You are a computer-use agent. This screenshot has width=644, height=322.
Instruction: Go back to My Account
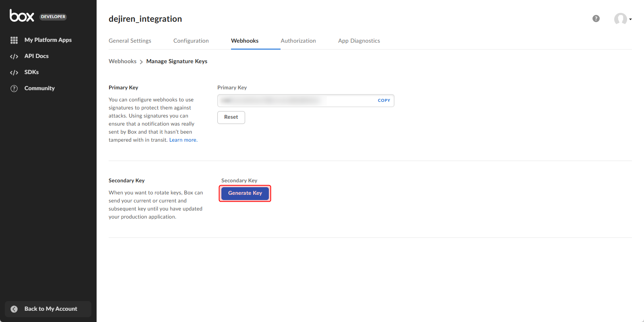[48, 309]
